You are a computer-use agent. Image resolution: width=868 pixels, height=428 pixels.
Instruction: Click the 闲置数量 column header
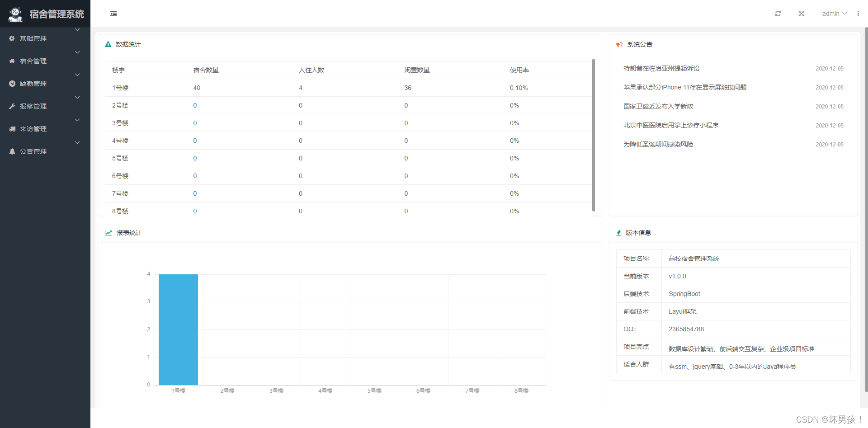click(417, 70)
